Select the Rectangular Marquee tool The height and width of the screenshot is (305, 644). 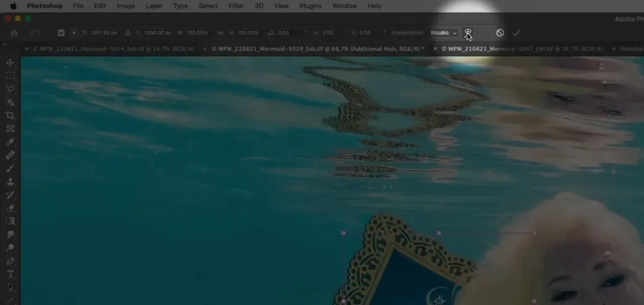coord(10,76)
